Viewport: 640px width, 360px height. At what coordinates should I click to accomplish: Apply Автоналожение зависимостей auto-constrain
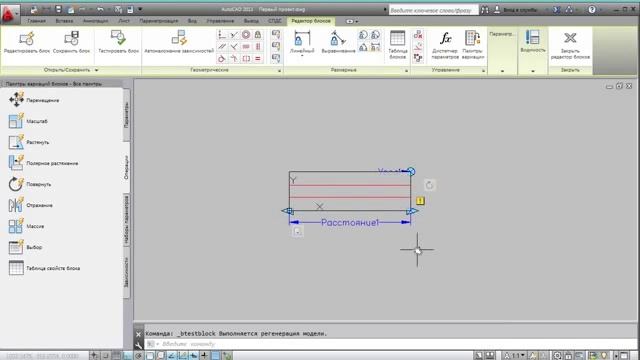coord(179,42)
